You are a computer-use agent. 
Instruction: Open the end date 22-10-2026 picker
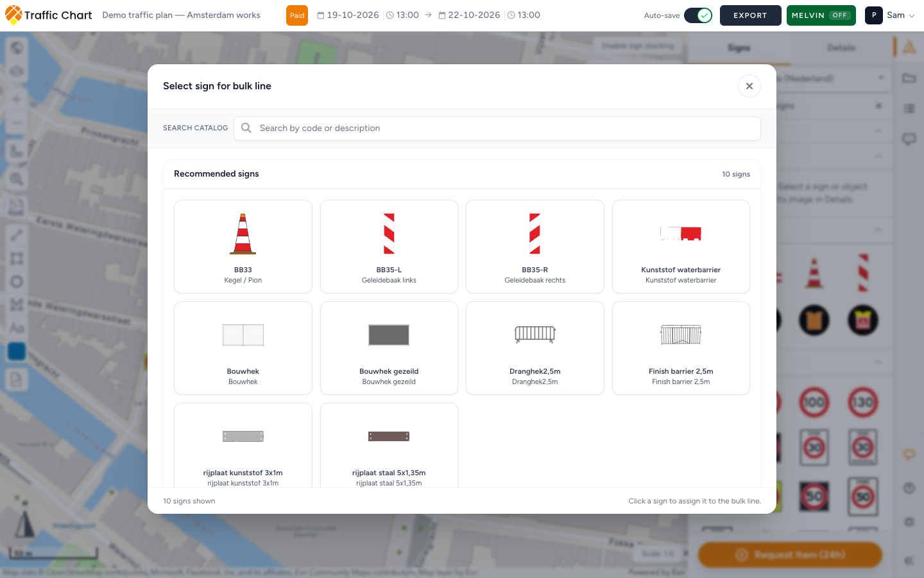point(469,15)
